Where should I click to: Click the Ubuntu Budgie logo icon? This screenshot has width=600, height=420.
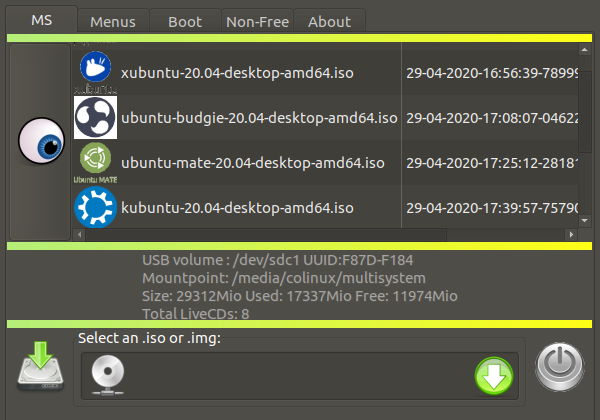(96, 117)
